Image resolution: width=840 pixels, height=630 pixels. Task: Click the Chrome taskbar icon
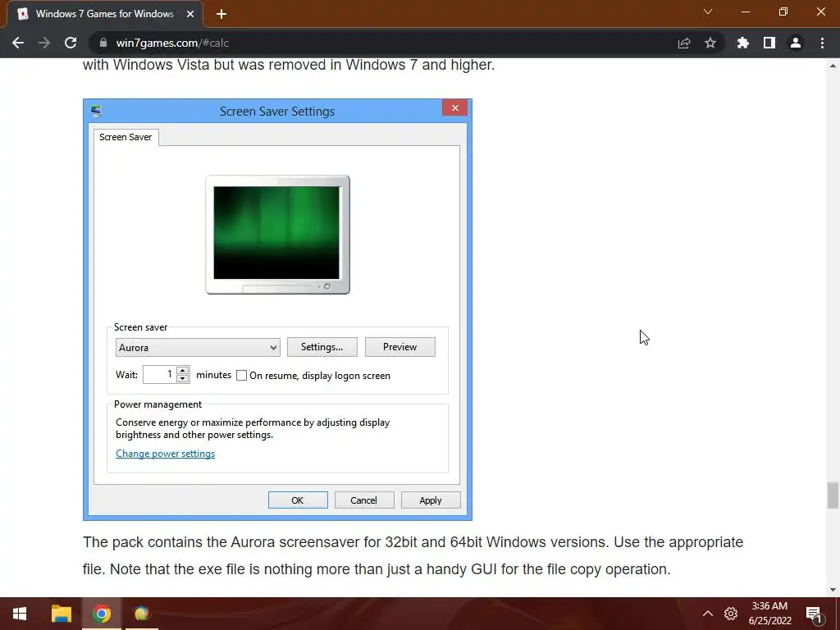click(101, 614)
